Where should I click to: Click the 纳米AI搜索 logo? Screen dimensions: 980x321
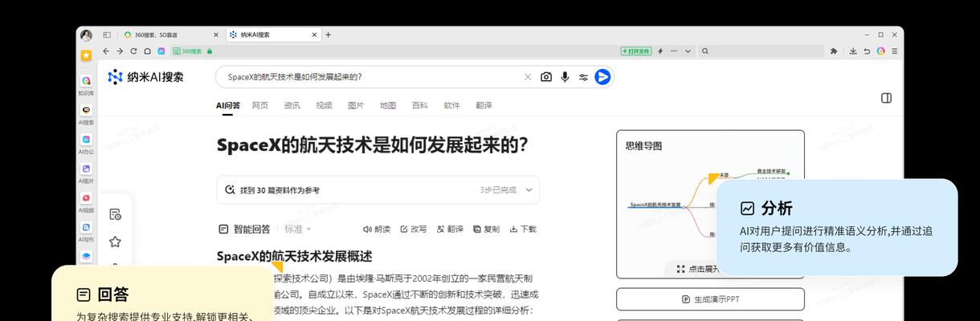click(x=145, y=77)
